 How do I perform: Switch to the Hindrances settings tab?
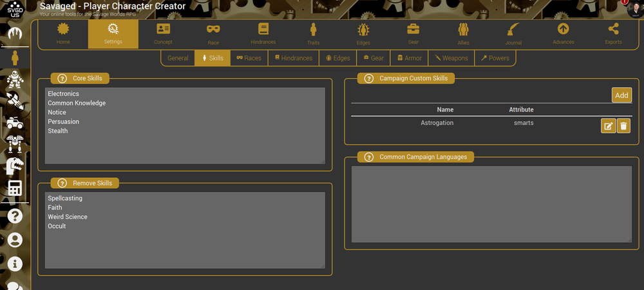click(x=294, y=59)
